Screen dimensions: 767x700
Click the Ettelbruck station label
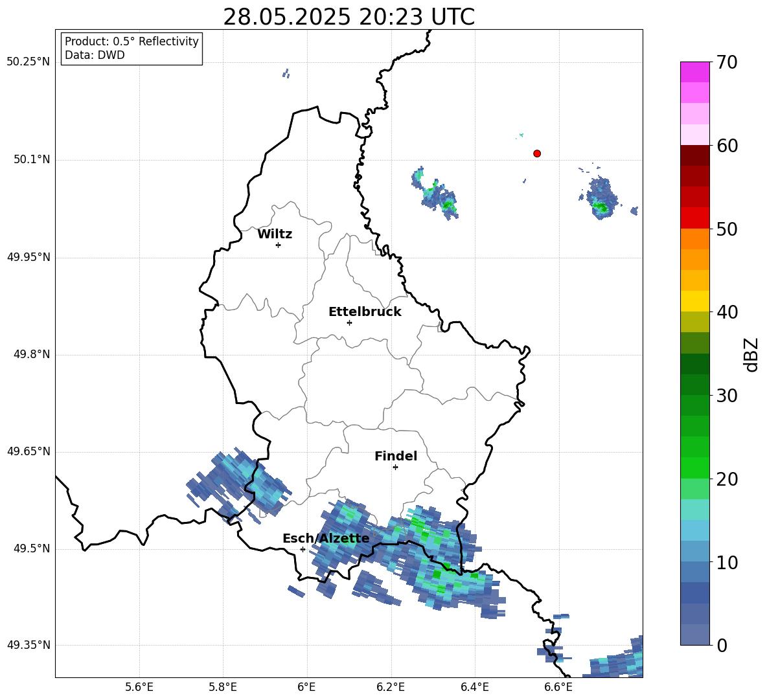point(365,312)
